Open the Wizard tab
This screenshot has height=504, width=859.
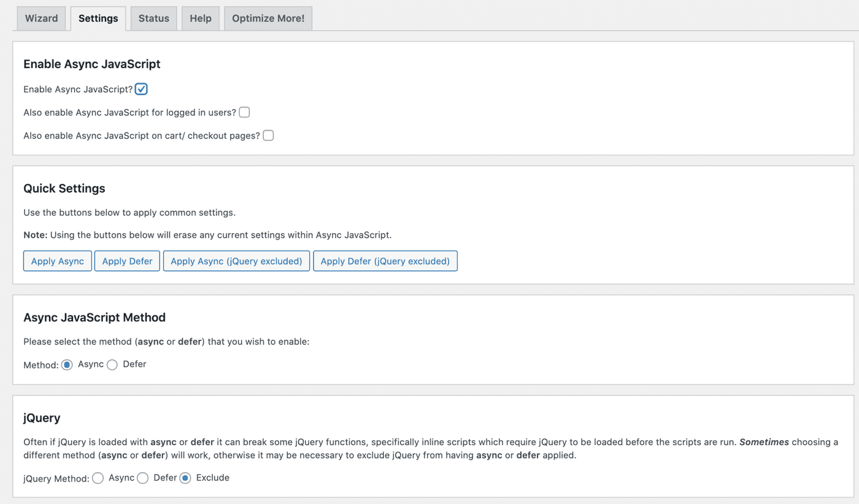click(x=41, y=18)
